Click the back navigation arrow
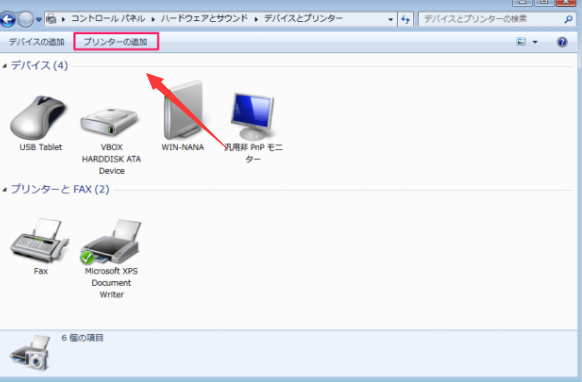The image size is (582, 382). 7,19
